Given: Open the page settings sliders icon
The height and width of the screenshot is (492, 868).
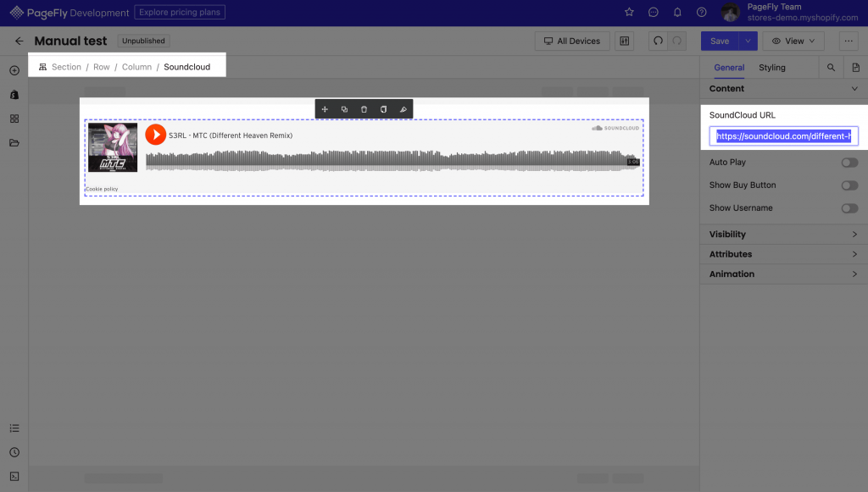Looking at the screenshot, I should coord(625,41).
